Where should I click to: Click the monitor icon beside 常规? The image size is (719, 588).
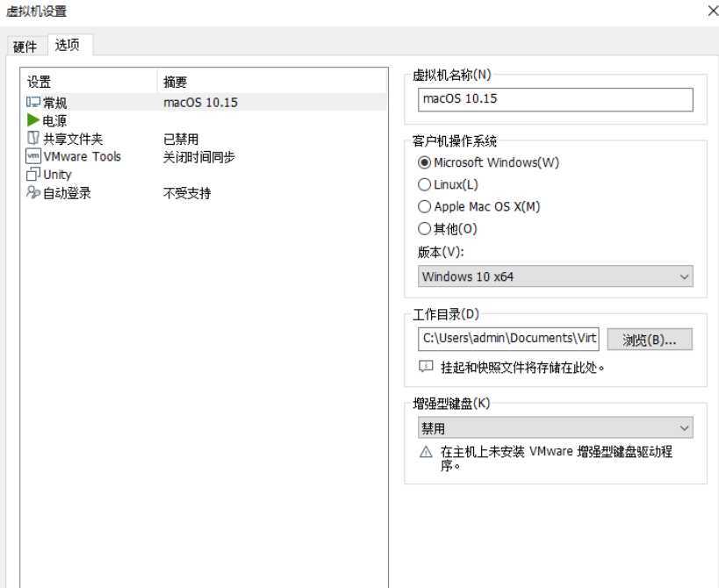coord(33,102)
